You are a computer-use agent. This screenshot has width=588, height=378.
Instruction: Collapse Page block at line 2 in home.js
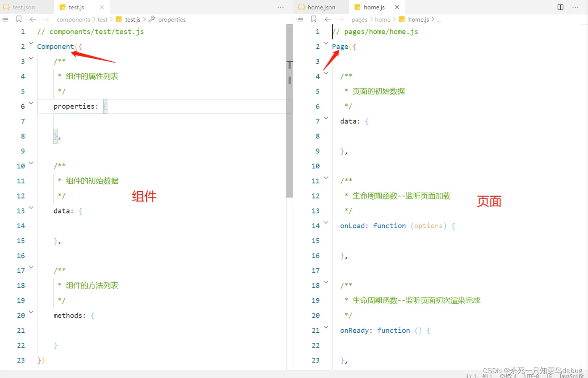point(326,43)
